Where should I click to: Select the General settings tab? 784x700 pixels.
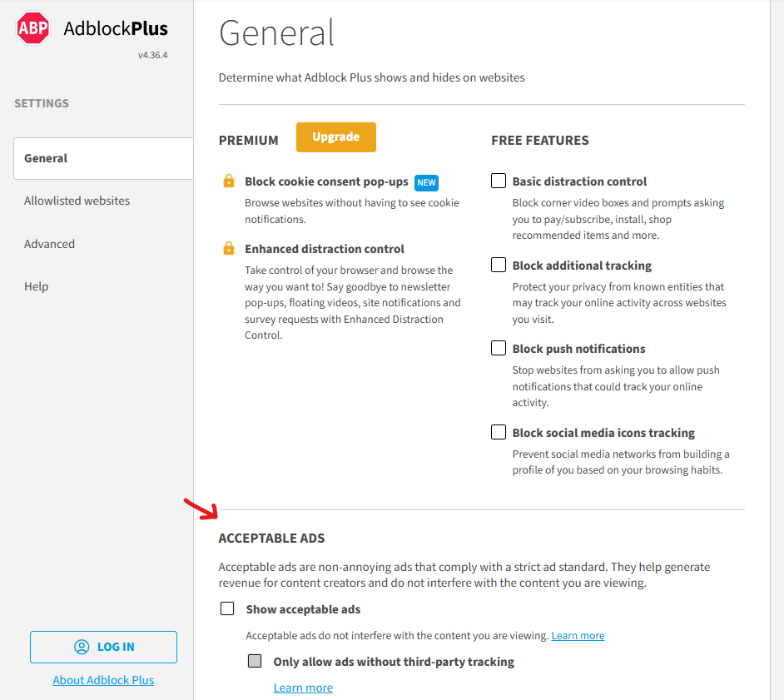46,157
